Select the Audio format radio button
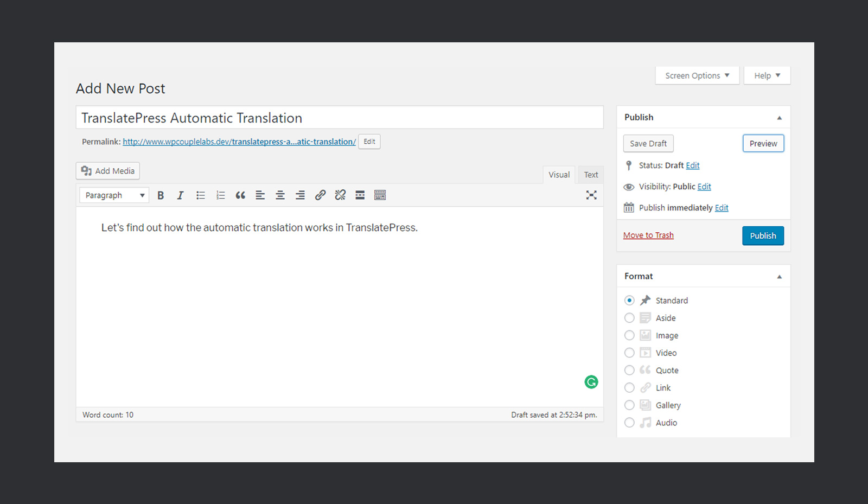Screen dimensions: 868x504 [629, 423]
